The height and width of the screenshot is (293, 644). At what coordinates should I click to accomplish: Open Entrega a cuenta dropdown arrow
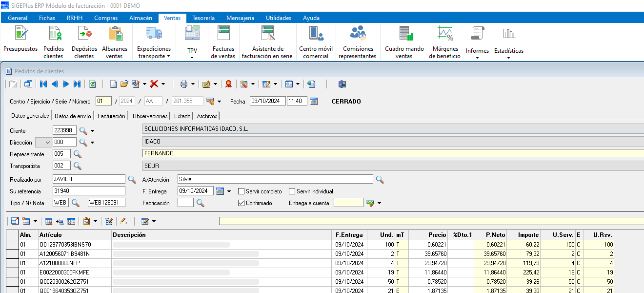pyautogui.click(x=379, y=203)
